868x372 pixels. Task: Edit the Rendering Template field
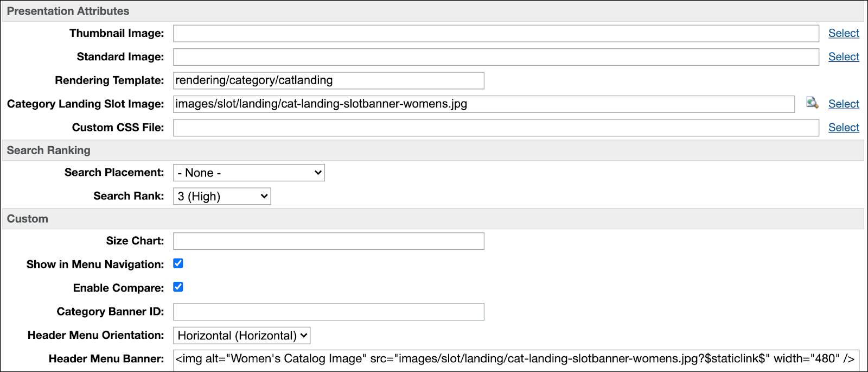pos(329,80)
